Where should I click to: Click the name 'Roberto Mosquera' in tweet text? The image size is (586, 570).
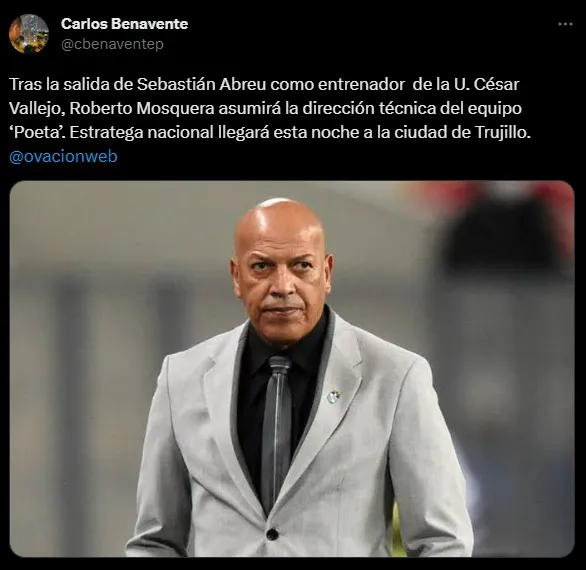point(142,108)
